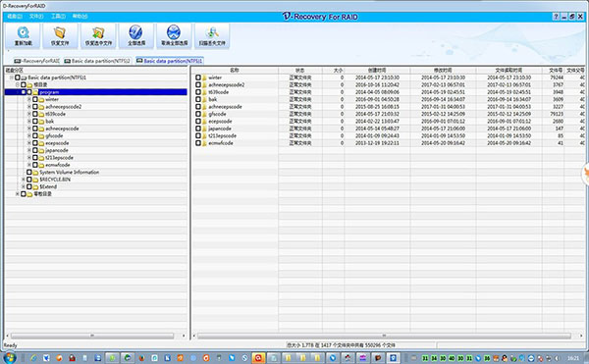
Task: Click ecmwfcode folder icon in right file list
Action: 204,143
